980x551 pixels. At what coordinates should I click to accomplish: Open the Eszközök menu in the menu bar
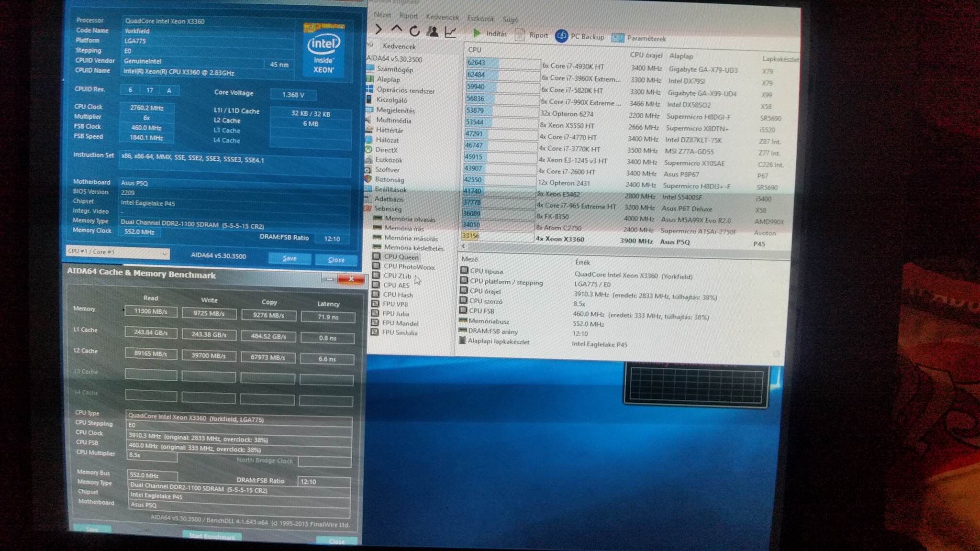coord(480,19)
